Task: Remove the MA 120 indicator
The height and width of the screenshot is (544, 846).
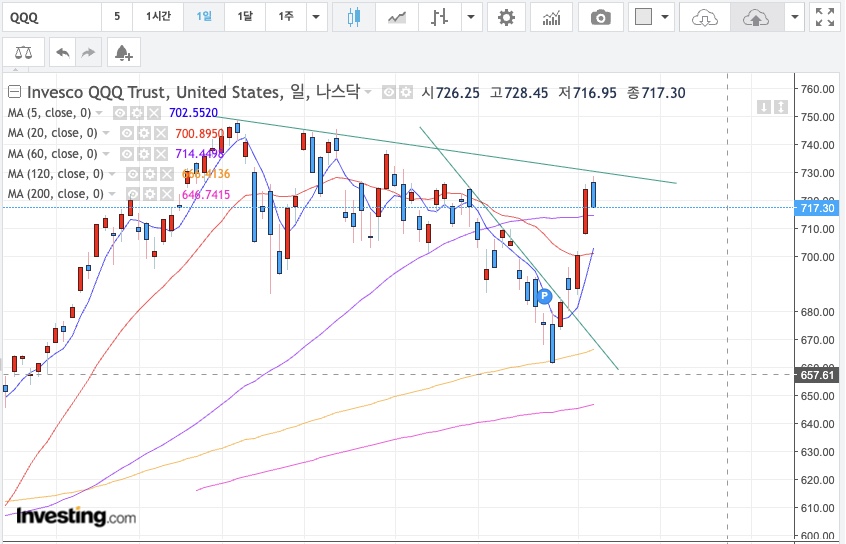Action: click(x=167, y=174)
